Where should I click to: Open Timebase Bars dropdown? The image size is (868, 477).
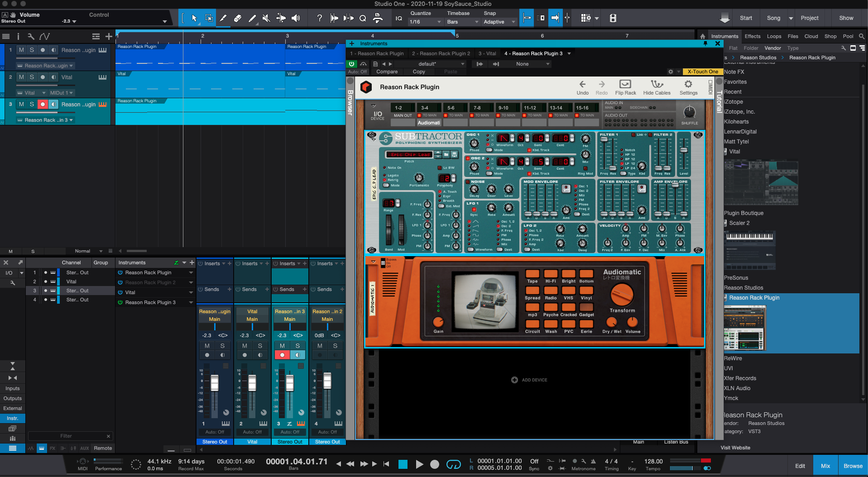[x=462, y=22]
